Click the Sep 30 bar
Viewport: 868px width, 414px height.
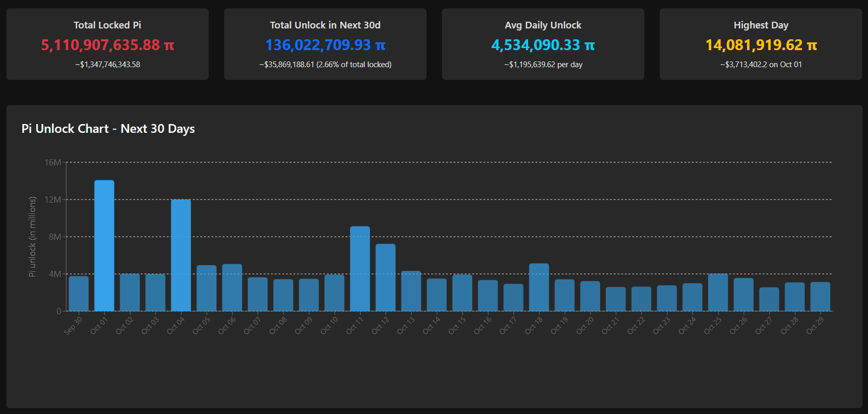tap(79, 294)
